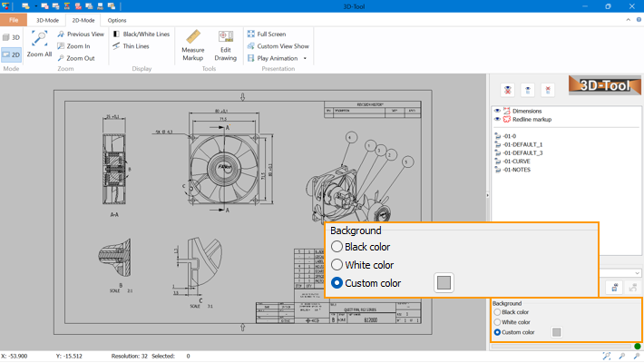This screenshot has width=644, height=363.
Task: Click the Zoom All magnifier icon
Action: click(x=39, y=39)
